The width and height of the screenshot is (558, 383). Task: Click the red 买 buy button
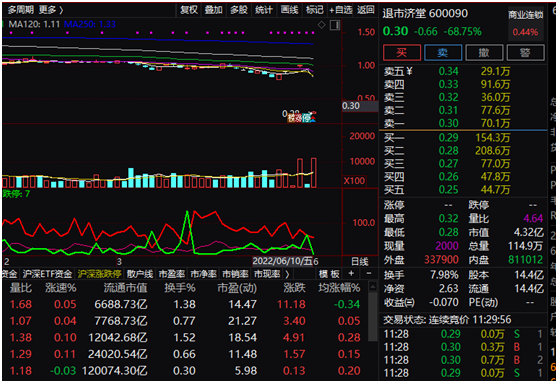pos(402,53)
